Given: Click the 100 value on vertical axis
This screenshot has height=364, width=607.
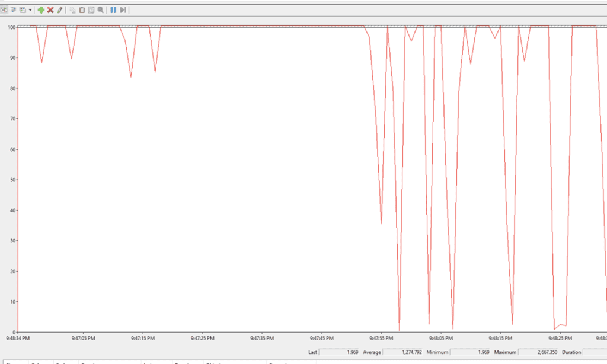Looking at the screenshot, I should click(x=12, y=27).
